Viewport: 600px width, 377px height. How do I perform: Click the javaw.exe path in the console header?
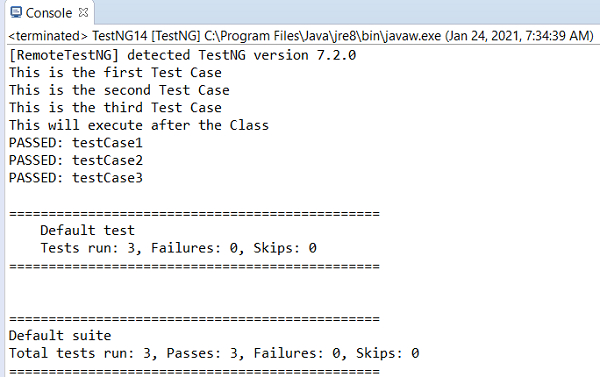coord(323,36)
